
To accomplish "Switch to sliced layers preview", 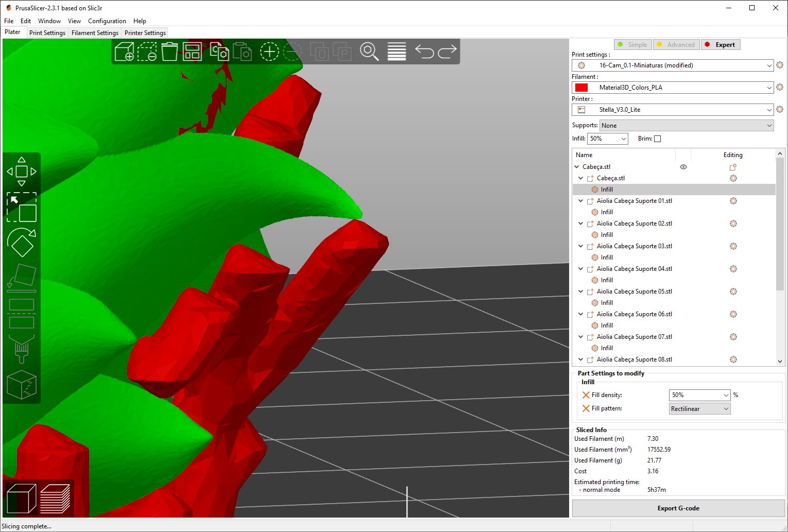I will [x=55, y=499].
